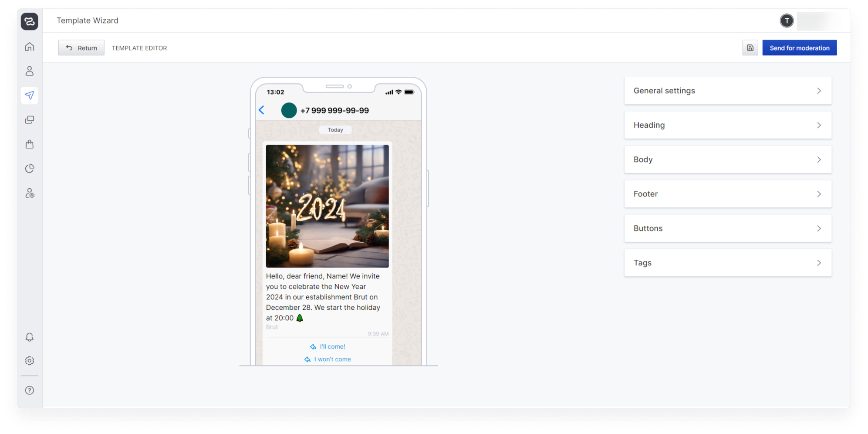Click the "I'll come!" quick reply button
868x434 pixels.
point(328,347)
